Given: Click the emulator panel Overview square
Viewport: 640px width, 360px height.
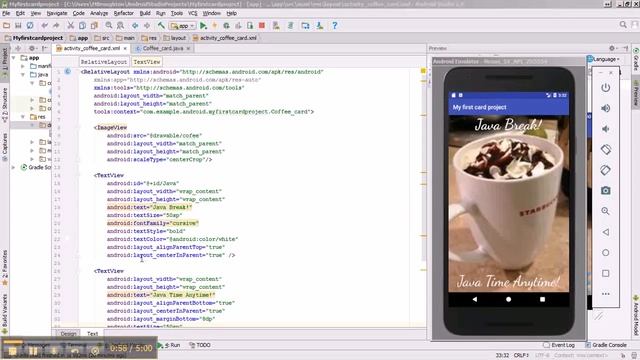Looking at the screenshot, I should coord(606,273).
